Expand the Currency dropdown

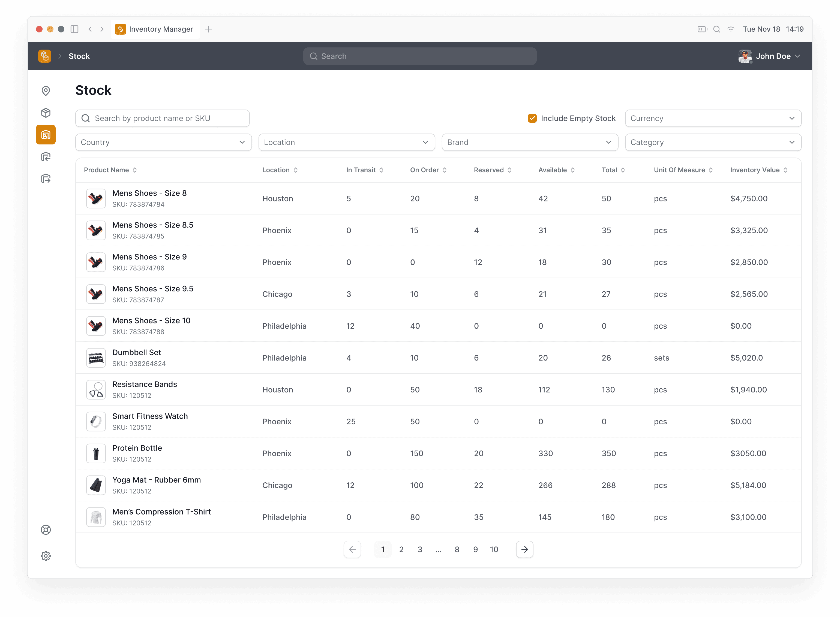(713, 118)
